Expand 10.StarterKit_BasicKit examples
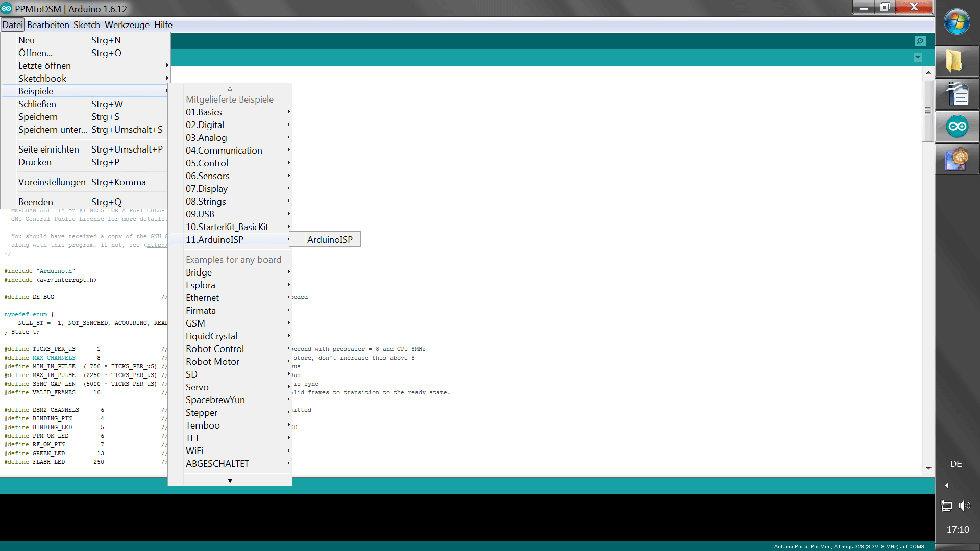Viewport: 980px width, 551px height. (230, 227)
